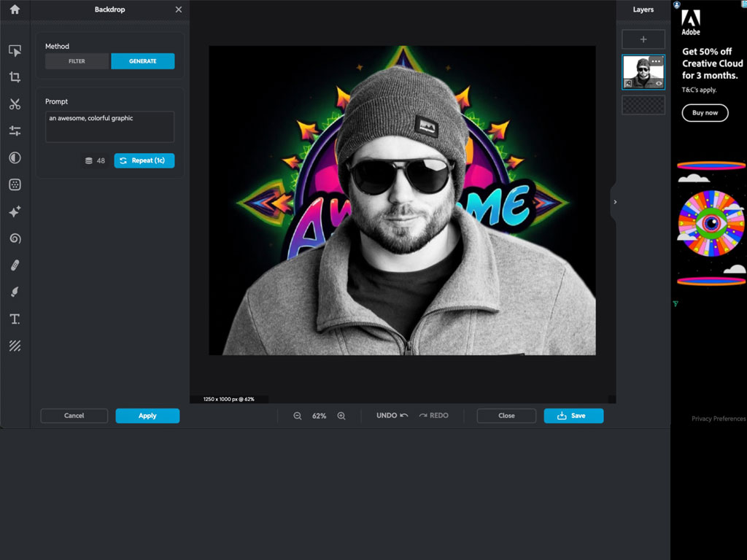747x560 pixels.
Task: Click the zoom in magnifier
Action: coord(341,416)
